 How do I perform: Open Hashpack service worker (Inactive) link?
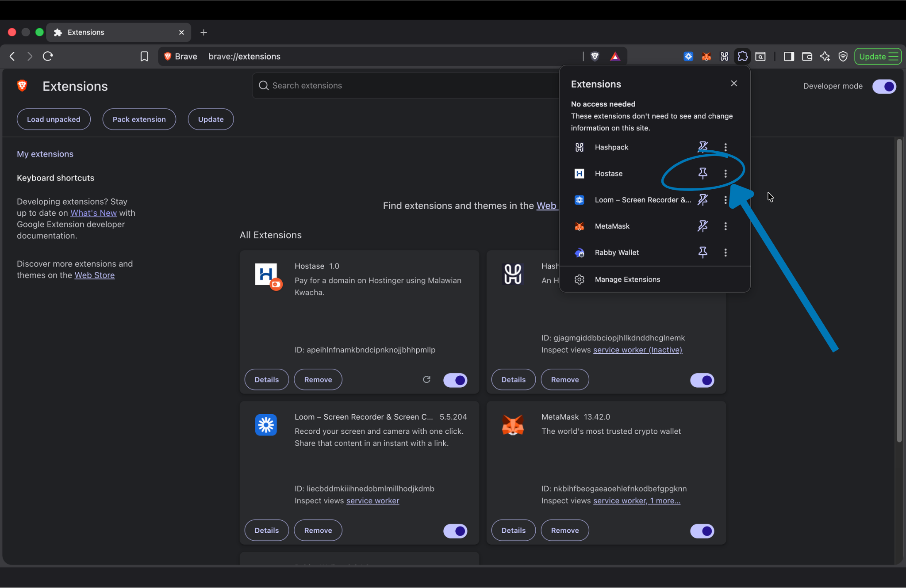(637, 350)
